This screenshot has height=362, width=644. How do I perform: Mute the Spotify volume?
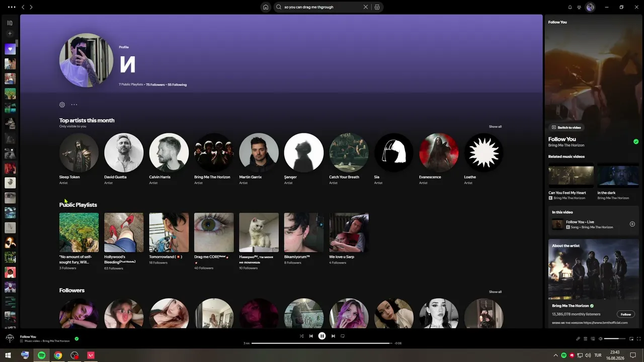tap(600, 339)
